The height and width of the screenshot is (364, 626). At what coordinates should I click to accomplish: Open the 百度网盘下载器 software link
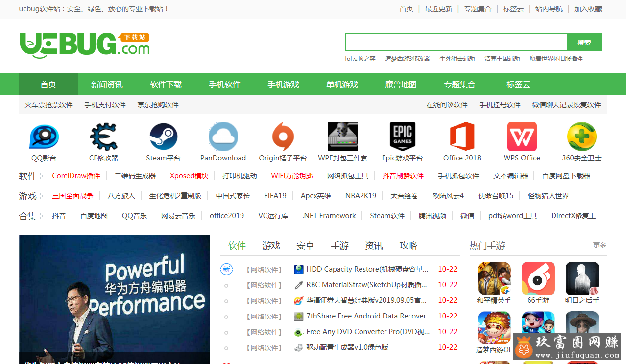pyautogui.click(x=566, y=176)
